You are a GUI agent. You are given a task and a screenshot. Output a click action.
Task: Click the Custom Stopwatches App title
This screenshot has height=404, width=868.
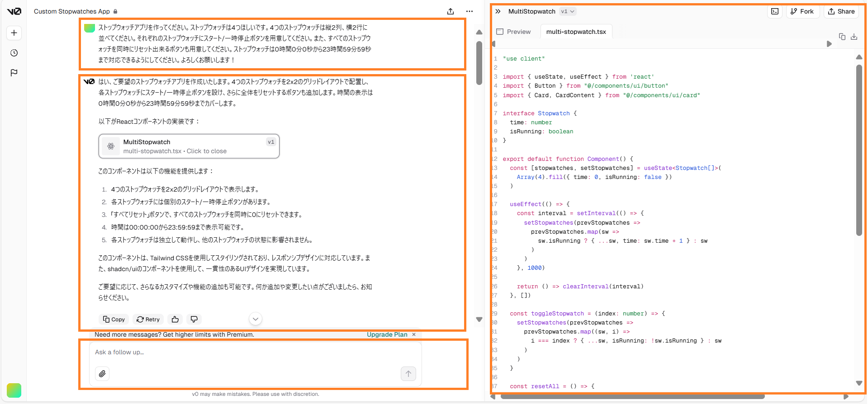pos(71,11)
